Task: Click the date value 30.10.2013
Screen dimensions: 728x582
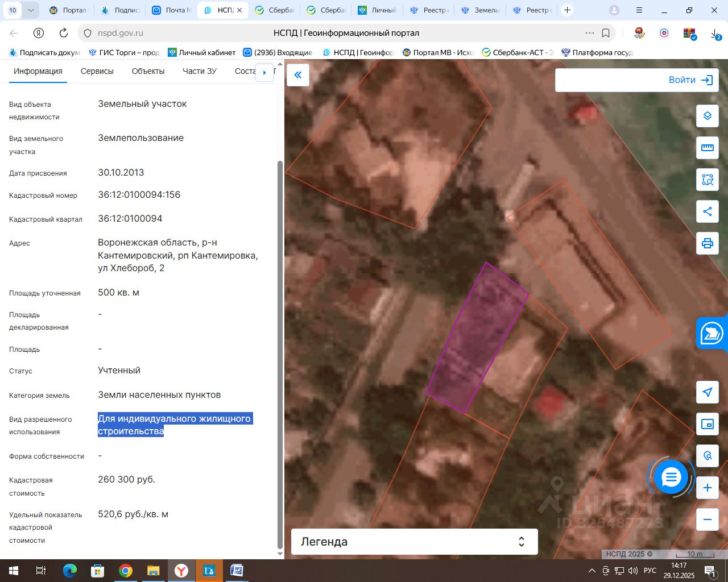Action: (121, 172)
